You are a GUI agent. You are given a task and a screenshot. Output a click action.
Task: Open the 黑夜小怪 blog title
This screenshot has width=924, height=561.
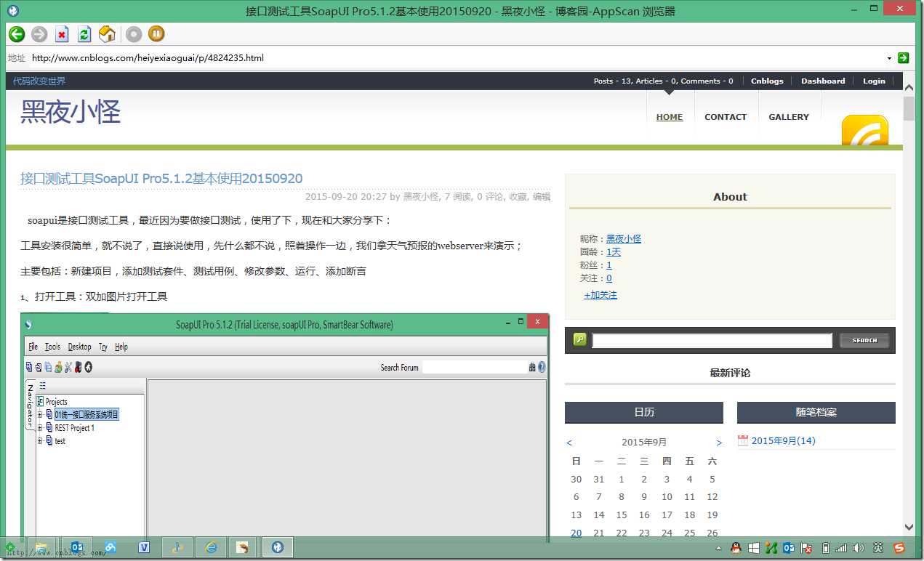point(71,112)
